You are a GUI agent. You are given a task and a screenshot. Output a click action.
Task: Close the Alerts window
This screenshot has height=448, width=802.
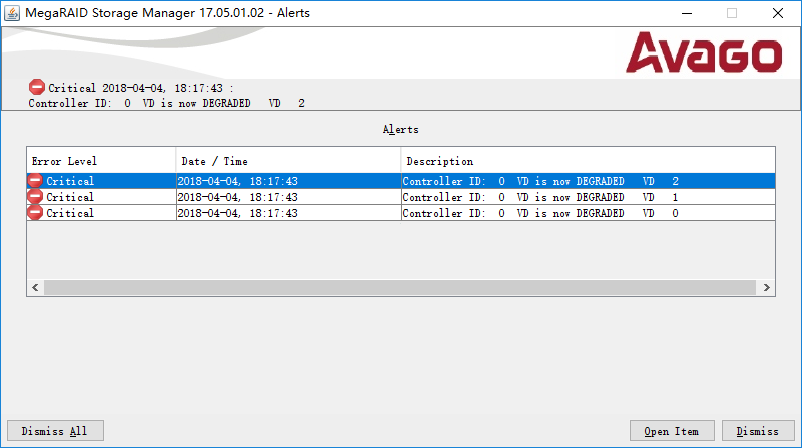(777, 13)
